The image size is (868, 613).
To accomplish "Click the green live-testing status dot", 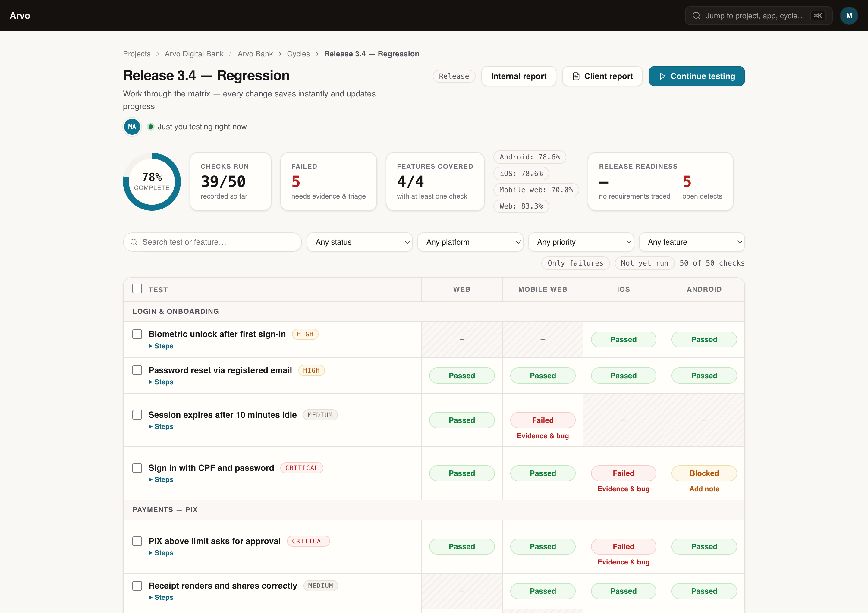I will pyautogui.click(x=150, y=127).
